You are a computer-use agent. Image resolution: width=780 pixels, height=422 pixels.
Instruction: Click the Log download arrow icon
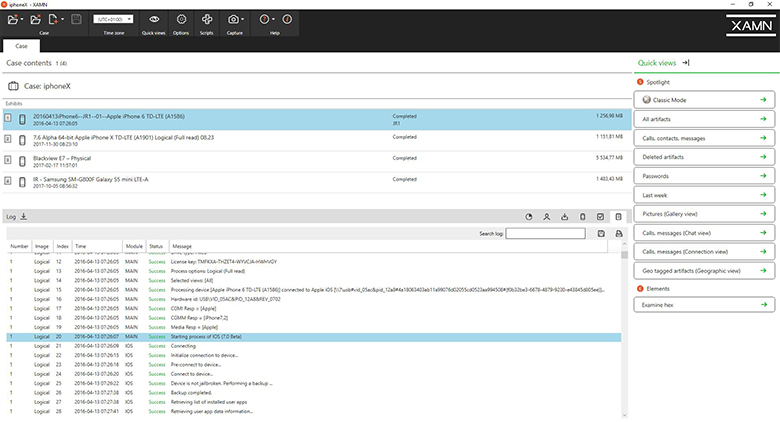click(23, 216)
